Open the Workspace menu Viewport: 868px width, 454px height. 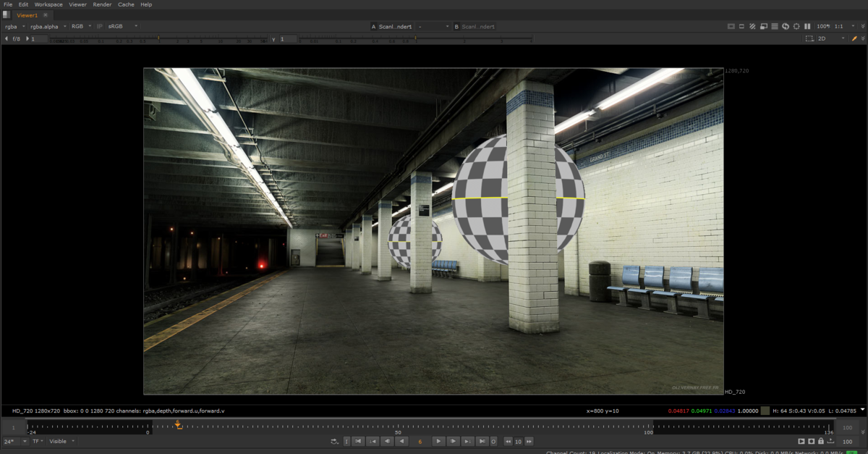(x=48, y=4)
